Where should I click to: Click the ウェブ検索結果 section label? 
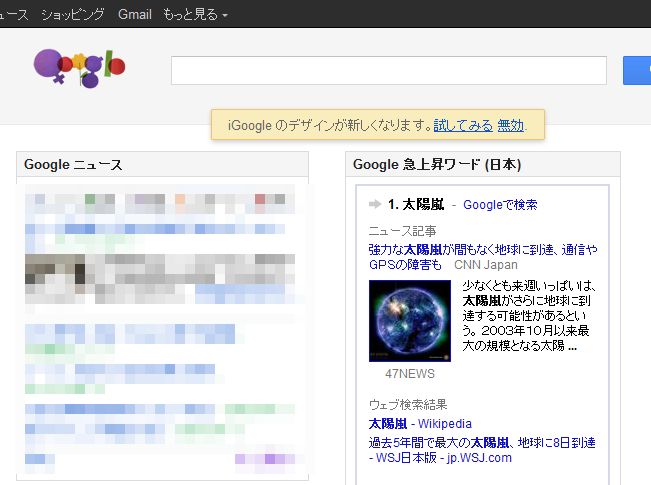pyautogui.click(x=408, y=404)
